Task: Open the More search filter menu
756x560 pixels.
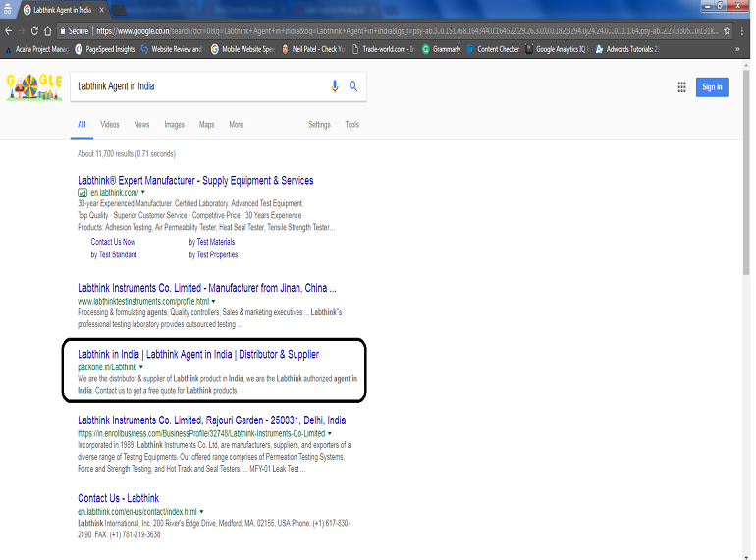Action: coord(237,125)
